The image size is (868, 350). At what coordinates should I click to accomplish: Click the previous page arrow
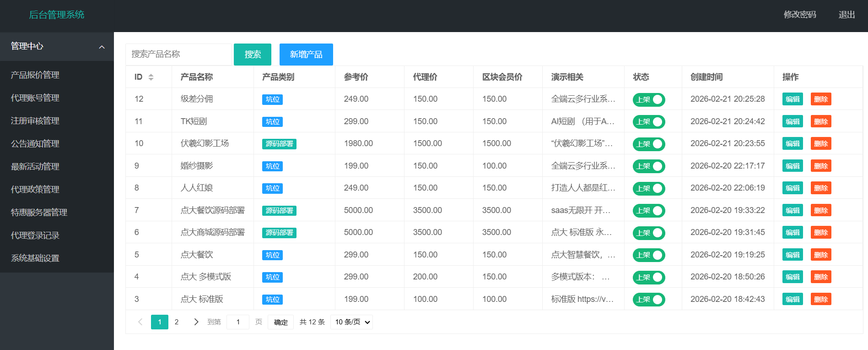(x=140, y=322)
